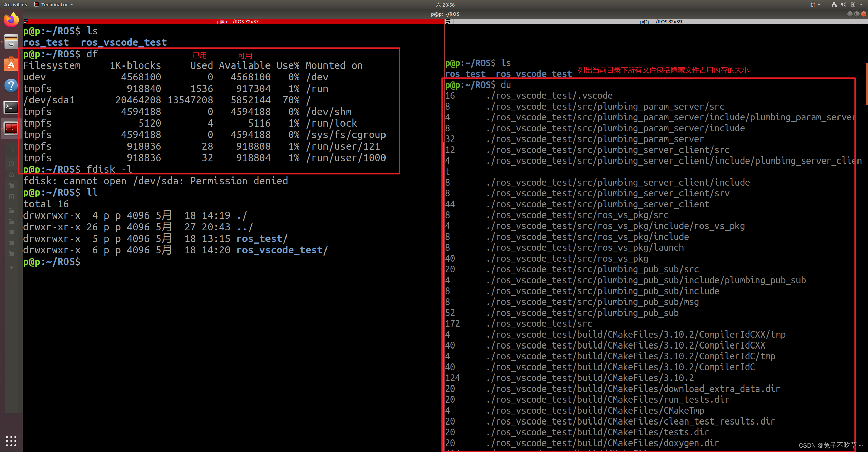Screen dimensions: 868x452
Task: Select the right pane titlebar 'p@p: ~/ROS 82x39'
Action: 660,21
